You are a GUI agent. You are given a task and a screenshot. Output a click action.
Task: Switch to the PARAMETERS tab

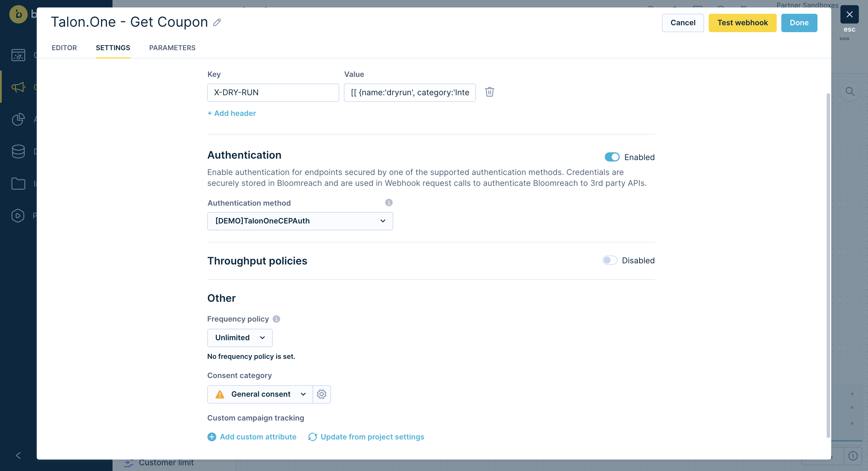172,48
